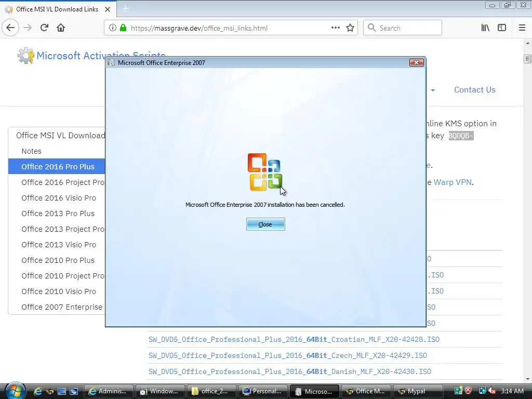Open a new tab with plus button
532x399 pixels.
coord(125,9)
